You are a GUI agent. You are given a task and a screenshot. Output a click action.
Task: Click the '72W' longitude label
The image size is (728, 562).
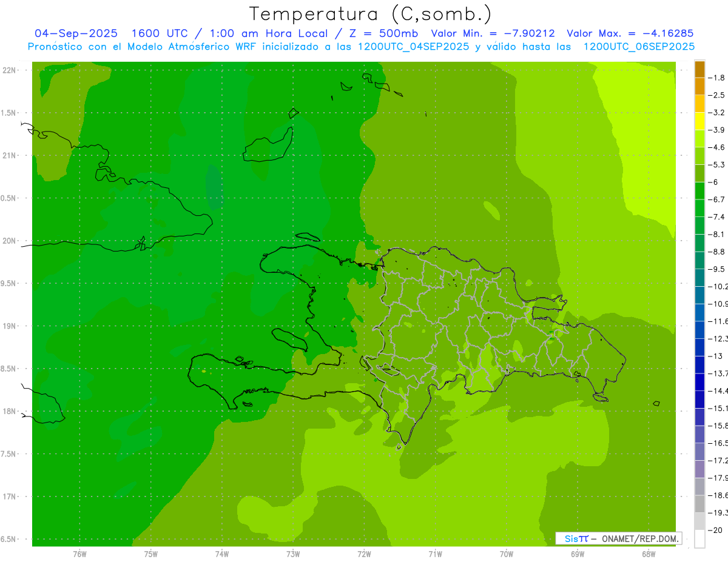364,554
